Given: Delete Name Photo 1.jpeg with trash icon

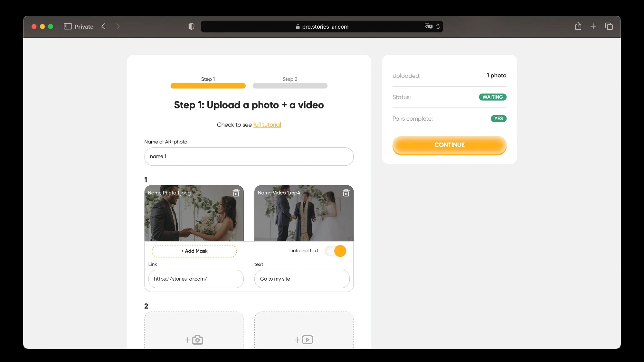Looking at the screenshot, I should pyautogui.click(x=236, y=193).
